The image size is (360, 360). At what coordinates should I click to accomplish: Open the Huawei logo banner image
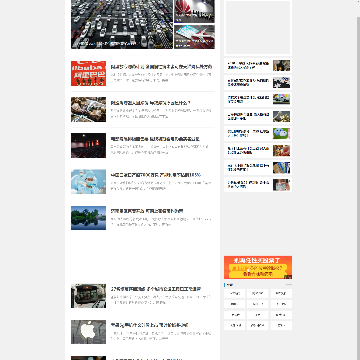[195, 11]
